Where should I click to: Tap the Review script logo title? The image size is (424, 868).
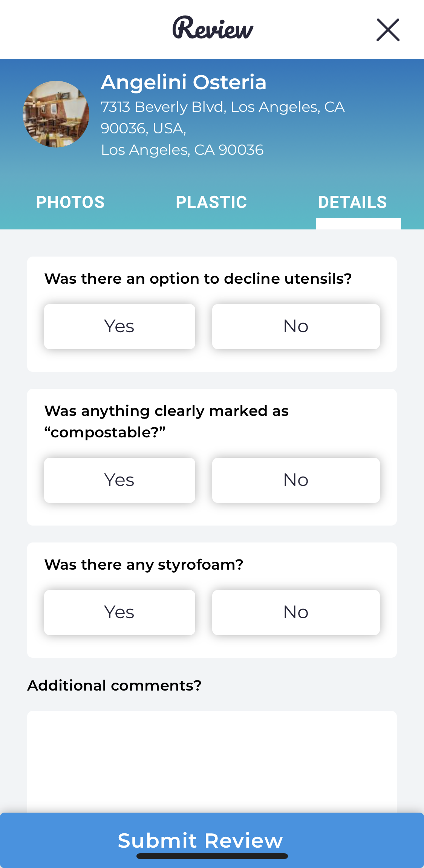tap(213, 29)
